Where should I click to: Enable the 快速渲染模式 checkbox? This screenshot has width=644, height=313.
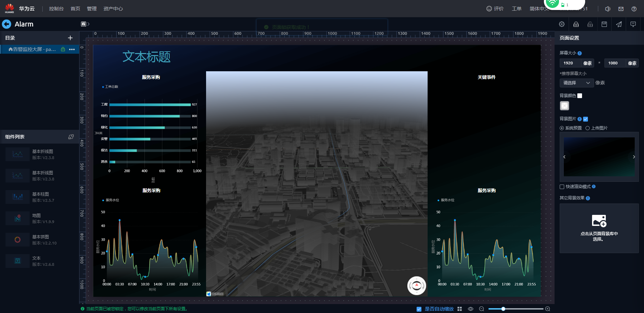coord(562,187)
